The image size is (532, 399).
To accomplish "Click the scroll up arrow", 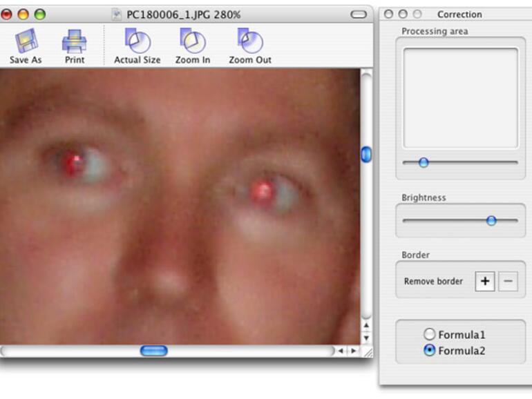I will [x=366, y=325].
